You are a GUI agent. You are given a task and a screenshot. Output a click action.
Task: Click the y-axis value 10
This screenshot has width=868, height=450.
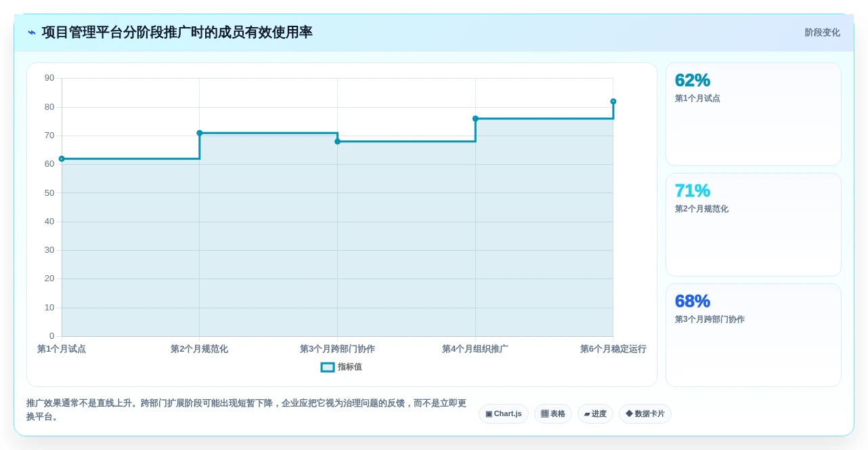[49, 308]
